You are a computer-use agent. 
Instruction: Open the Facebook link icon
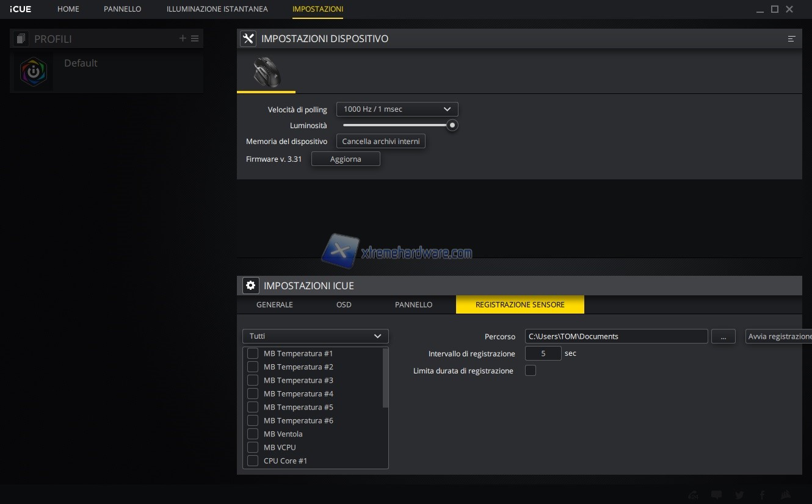pyautogui.click(x=762, y=495)
